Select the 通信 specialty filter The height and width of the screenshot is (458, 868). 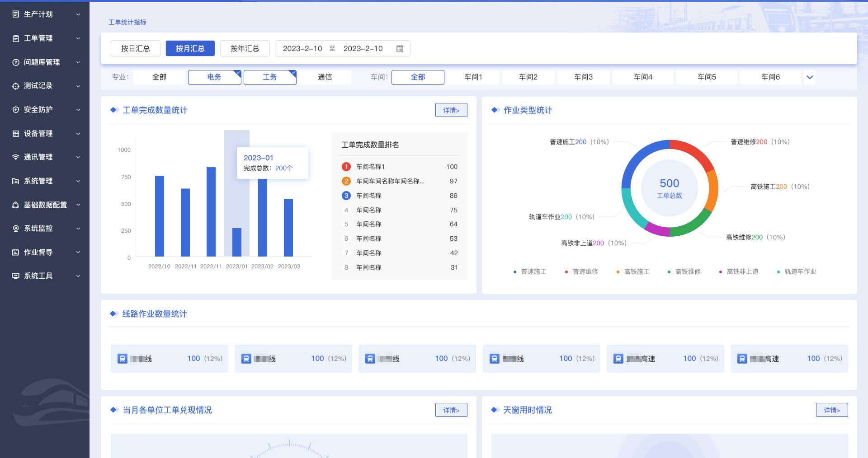[x=325, y=77]
